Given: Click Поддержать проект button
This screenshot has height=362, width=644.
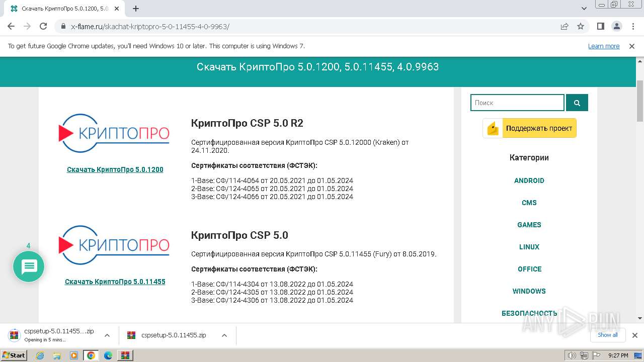Looking at the screenshot, I should [529, 128].
